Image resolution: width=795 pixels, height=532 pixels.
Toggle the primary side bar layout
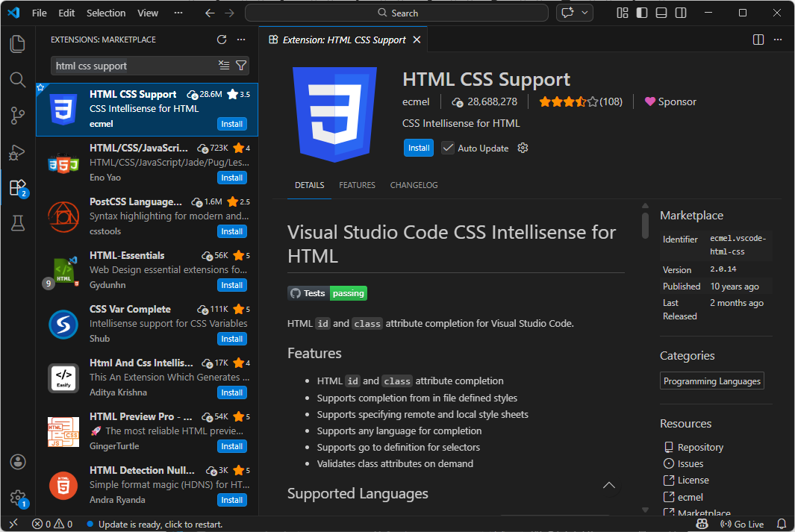(x=642, y=13)
